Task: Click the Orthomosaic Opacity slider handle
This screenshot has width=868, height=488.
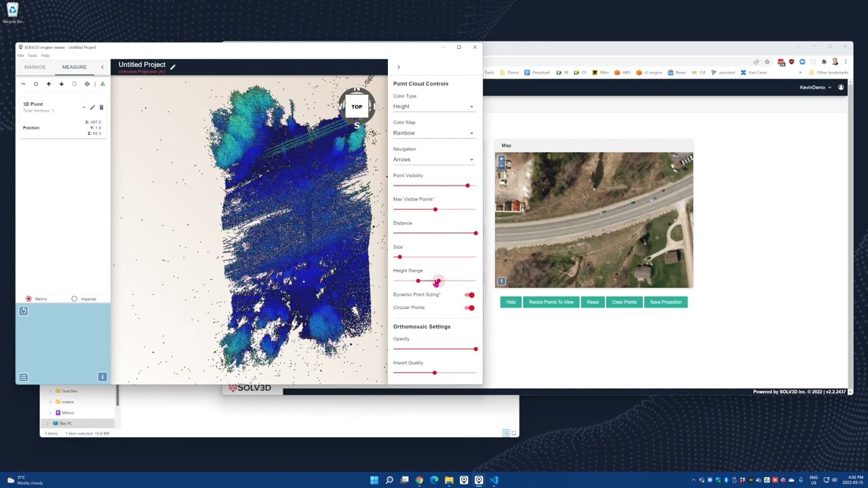Action: point(475,349)
